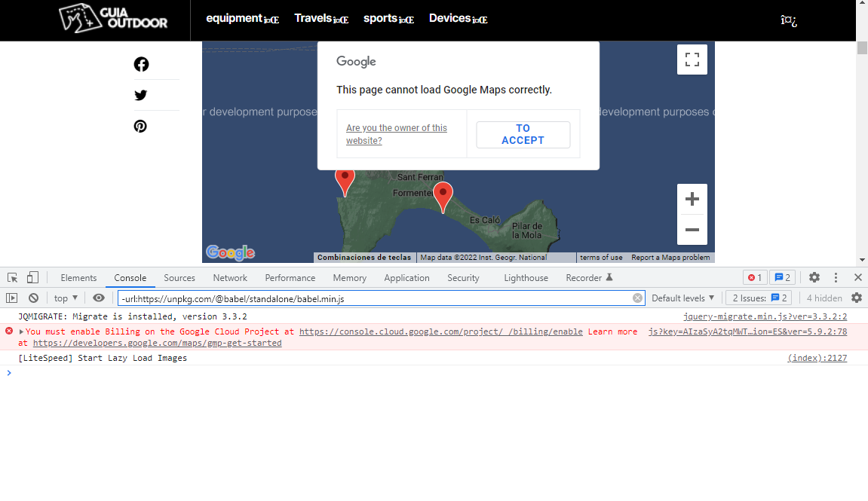Open the Recorder tab
Viewport: 868px width, 501px height.
click(589, 277)
